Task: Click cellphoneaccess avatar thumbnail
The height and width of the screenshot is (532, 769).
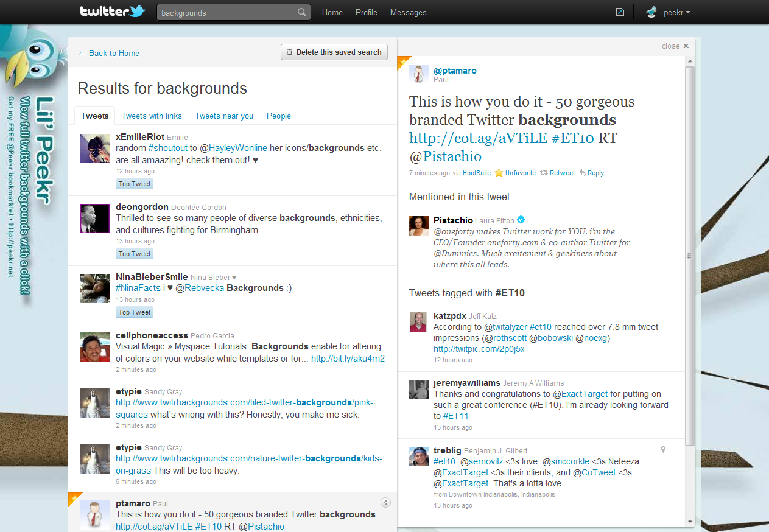Action: tap(95, 347)
